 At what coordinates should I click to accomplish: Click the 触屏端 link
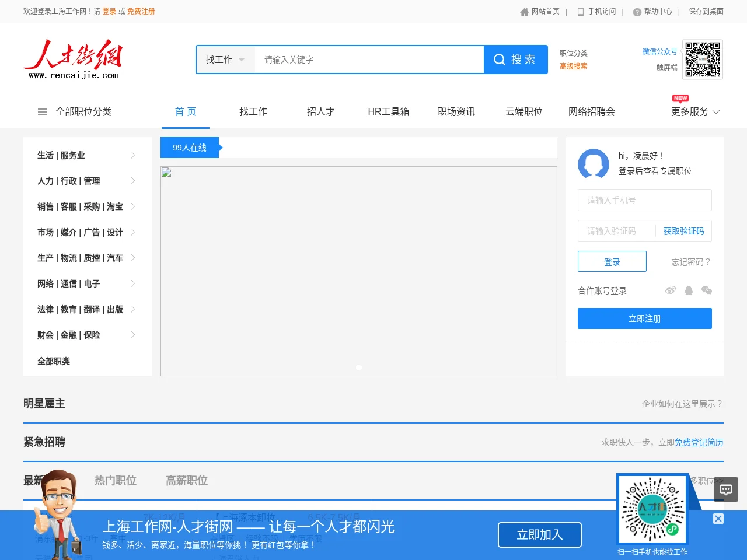point(667,67)
